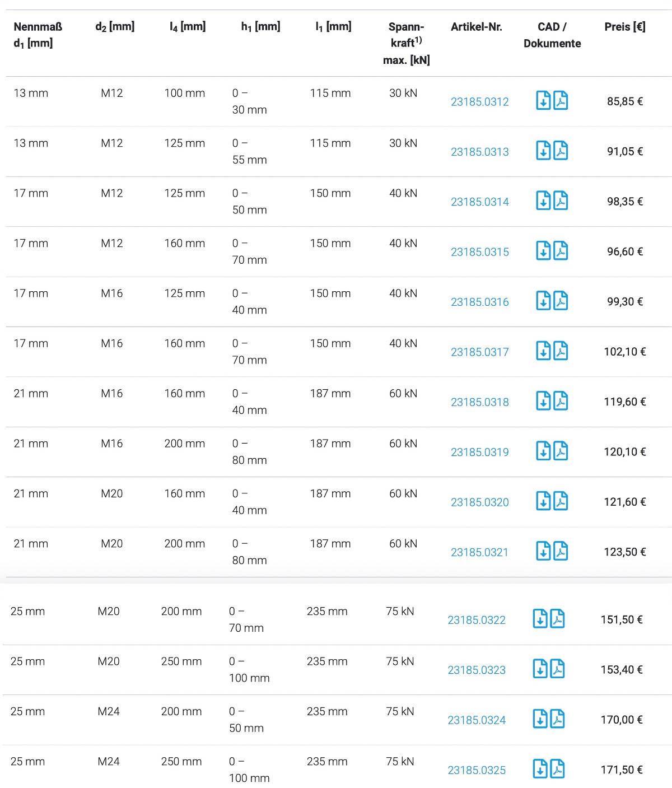
Task: Download CAD file for article 23185.0322
Action: point(540,619)
